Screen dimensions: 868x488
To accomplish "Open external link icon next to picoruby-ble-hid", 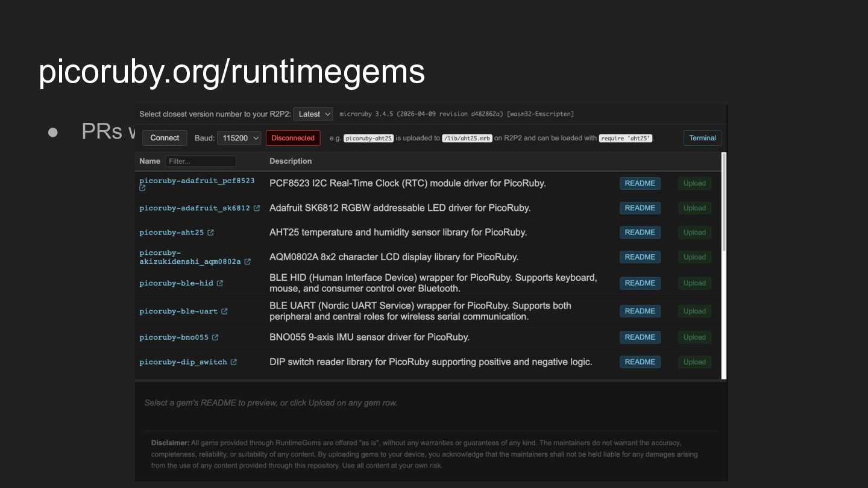I will pos(220,283).
